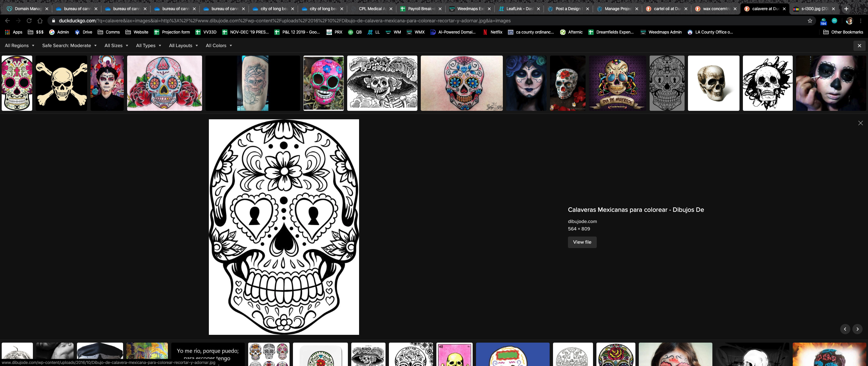Expand the All Layouts dropdown
Image resolution: width=868 pixels, height=366 pixels.
point(183,45)
